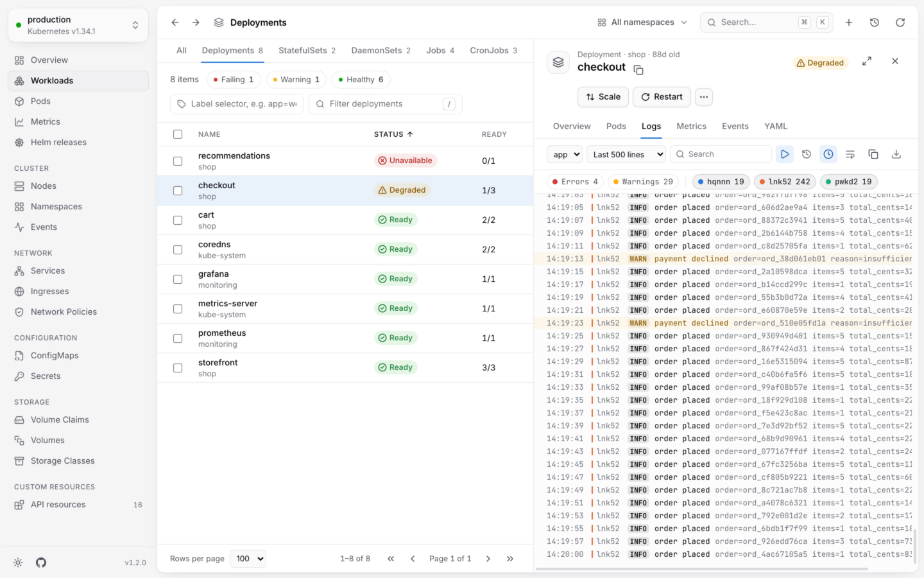The width and height of the screenshot is (924, 578).
Task: Click the previous logs history icon
Action: [807, 154]
